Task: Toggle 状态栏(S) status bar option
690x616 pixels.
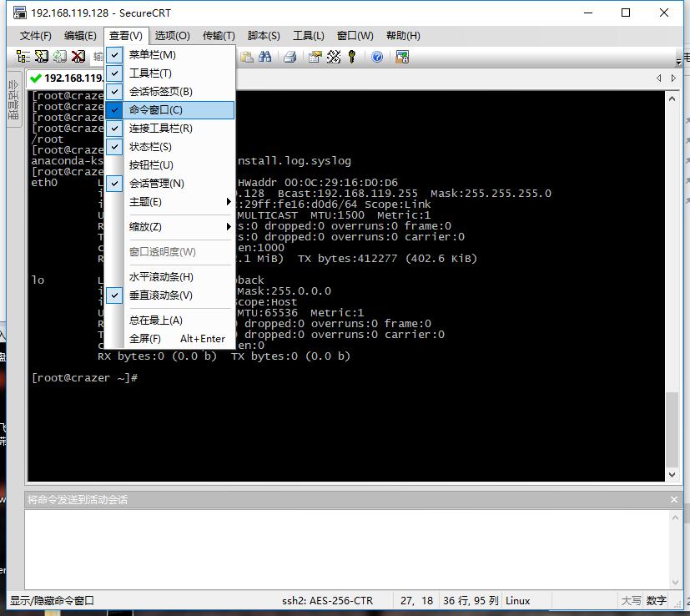Action: [169, 147]
